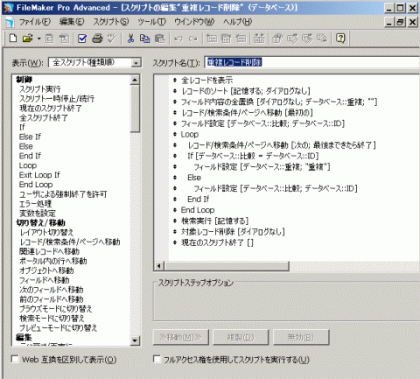
Task: Select 変数を設定 in the step list
Action: 37,213
